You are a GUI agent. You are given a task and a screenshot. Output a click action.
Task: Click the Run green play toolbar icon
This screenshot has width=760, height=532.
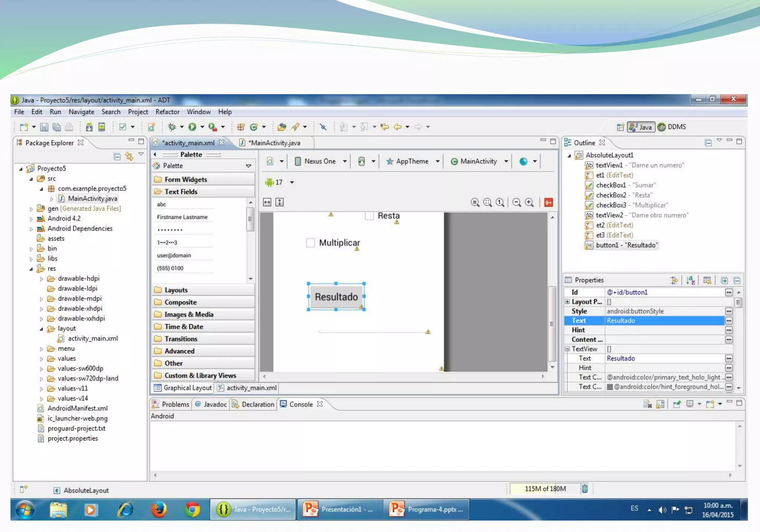(192, 127)
